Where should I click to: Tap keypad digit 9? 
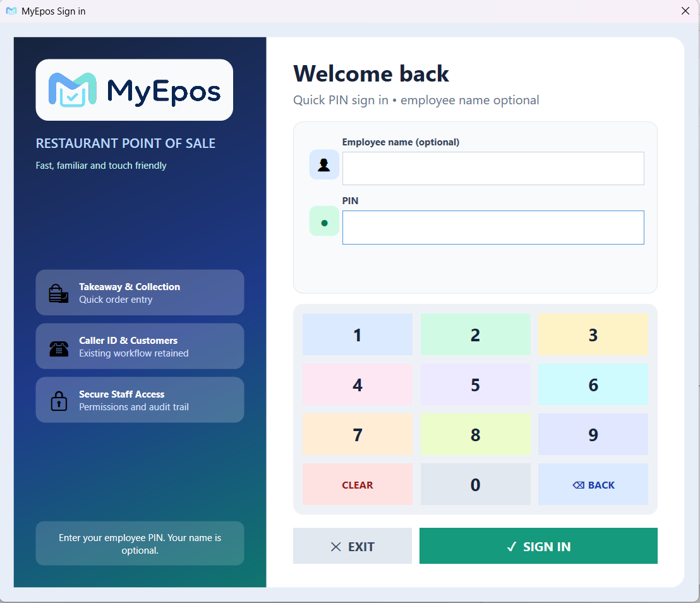pyautogui.click(x=593, y=434)
